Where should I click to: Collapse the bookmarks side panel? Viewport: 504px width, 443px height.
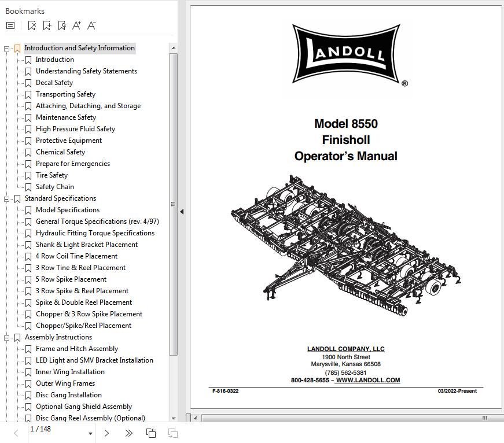click(x=182, y=212)
